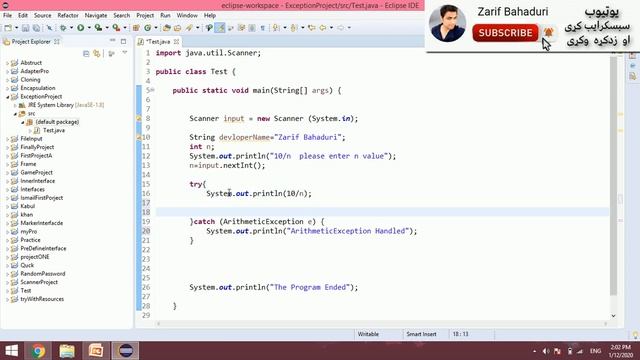Click the Last Edit Location icon
The width and height of the screenshot is (640, 360).
point(311,28)
